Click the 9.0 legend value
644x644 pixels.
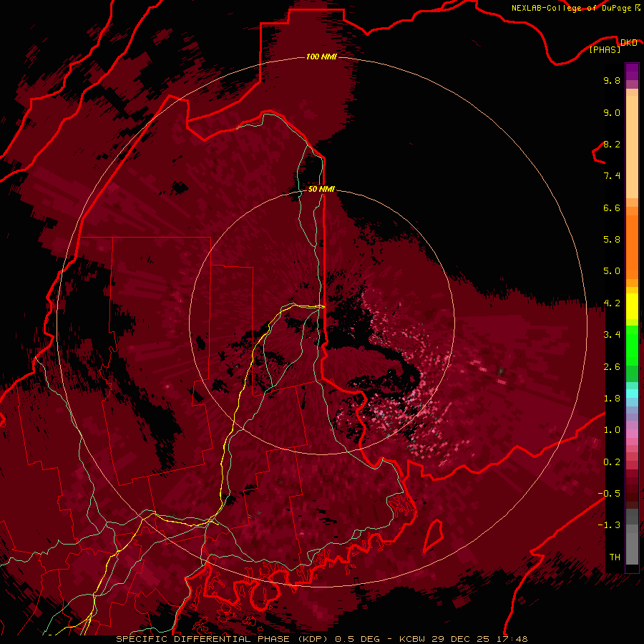point(612,112)
